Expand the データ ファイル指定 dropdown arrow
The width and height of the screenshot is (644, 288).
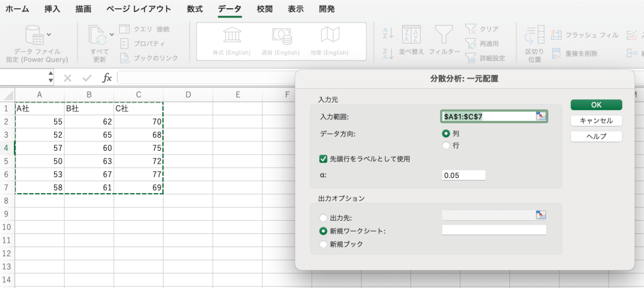pyautogui.click(x=49, y=34)
